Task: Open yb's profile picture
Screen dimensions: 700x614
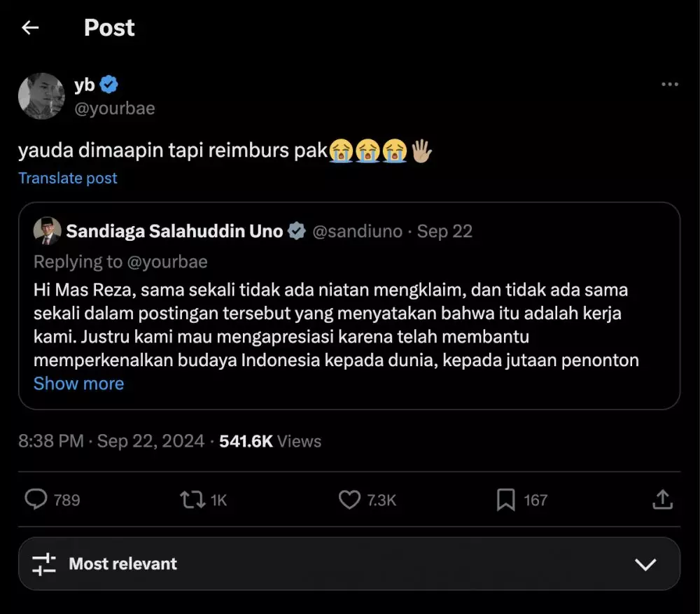Action: 41,96
